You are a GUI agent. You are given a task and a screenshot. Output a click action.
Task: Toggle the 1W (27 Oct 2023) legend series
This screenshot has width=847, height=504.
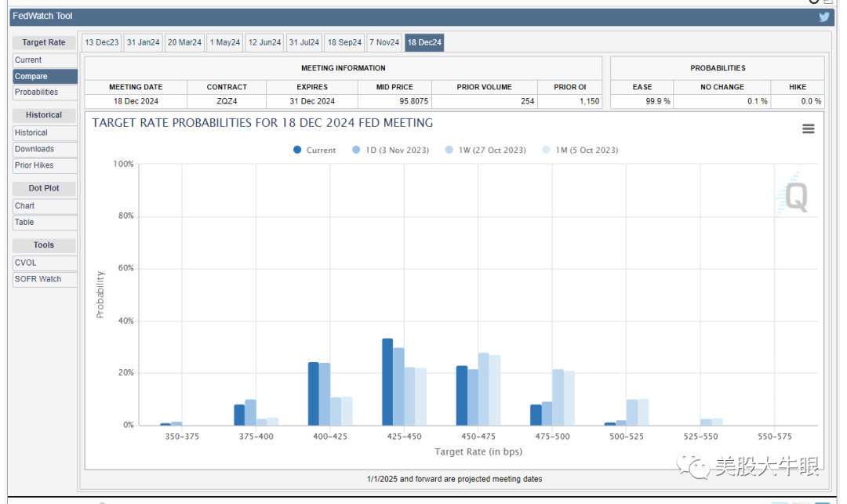click(x=485, y=150)
